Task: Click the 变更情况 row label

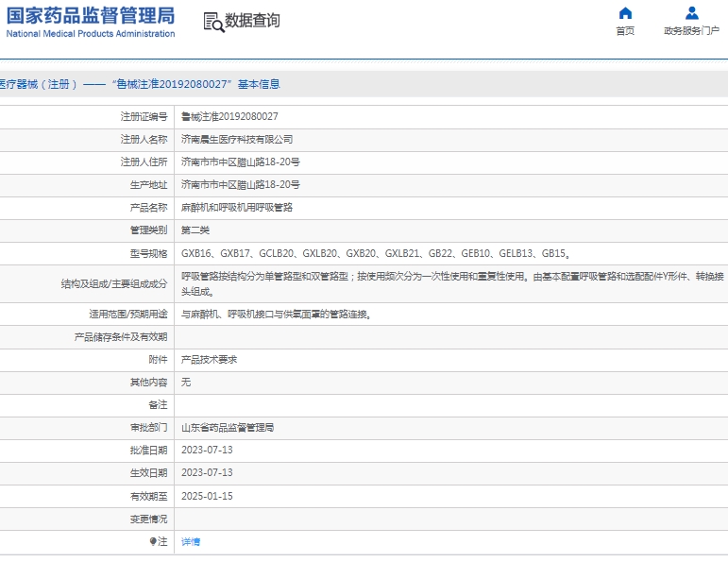Action: point(148,519)
